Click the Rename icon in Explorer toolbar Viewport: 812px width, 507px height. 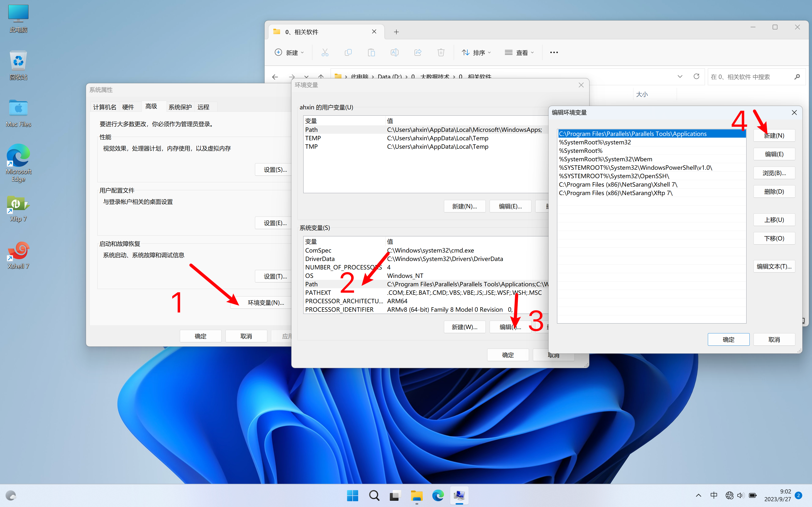tap(394, 52)
